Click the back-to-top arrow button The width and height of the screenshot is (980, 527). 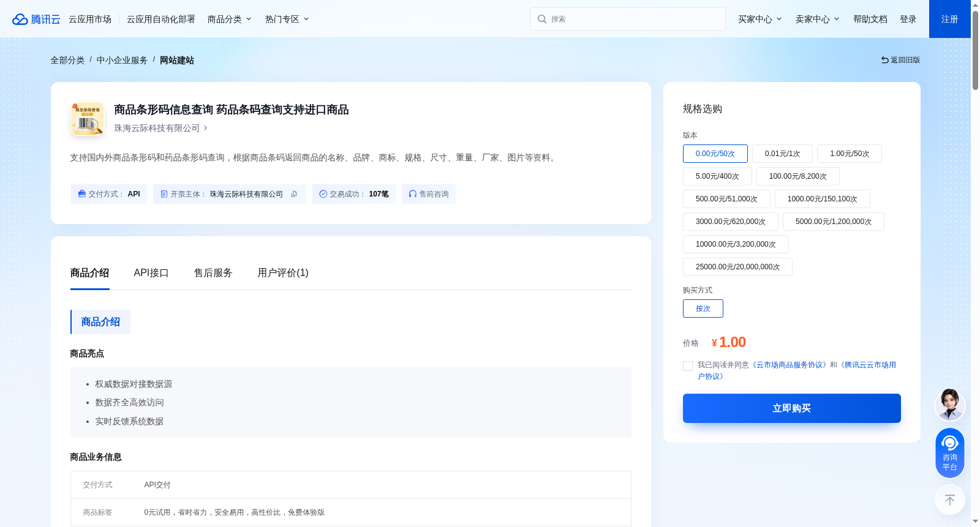950,500
